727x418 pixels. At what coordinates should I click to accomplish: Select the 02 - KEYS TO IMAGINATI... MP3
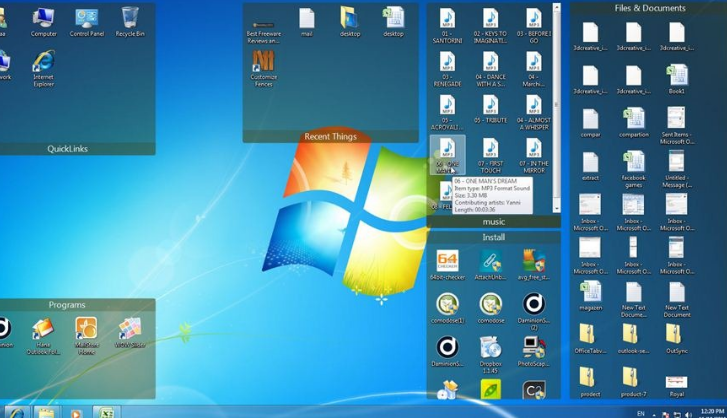point(491,25)
